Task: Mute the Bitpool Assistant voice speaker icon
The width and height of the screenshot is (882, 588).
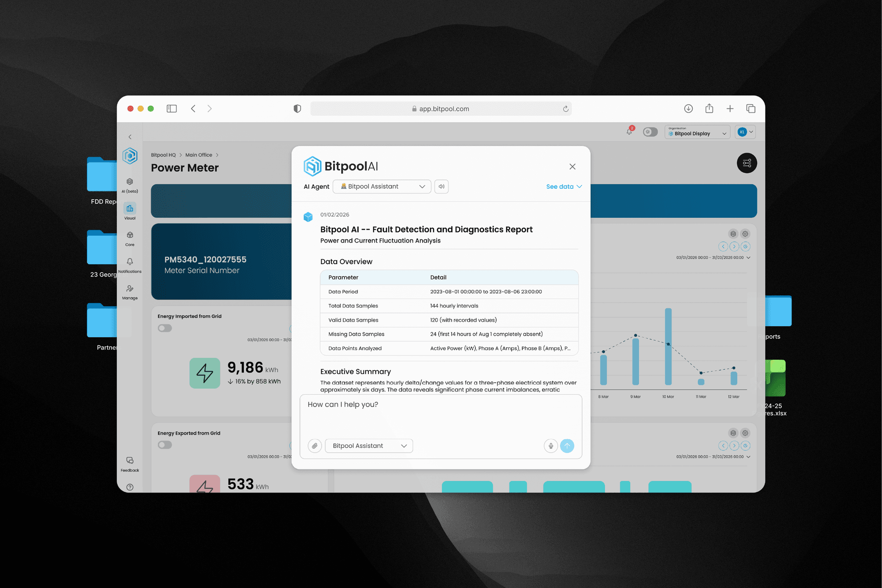Action: coord(441,187)
